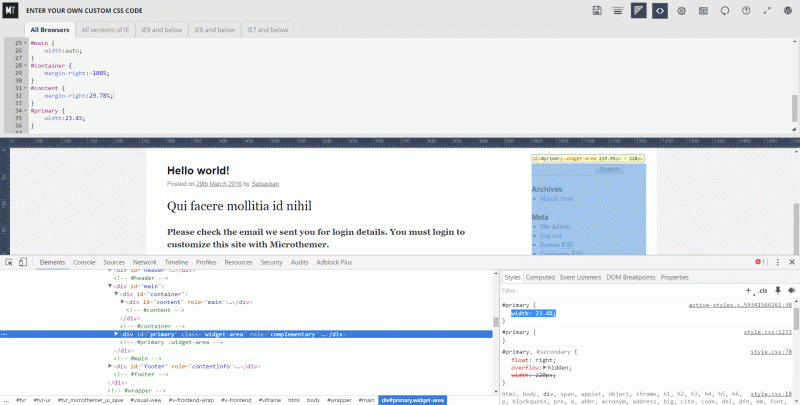Expand the div id="footer" node
The image size is (800, 405).
(110, 366)
